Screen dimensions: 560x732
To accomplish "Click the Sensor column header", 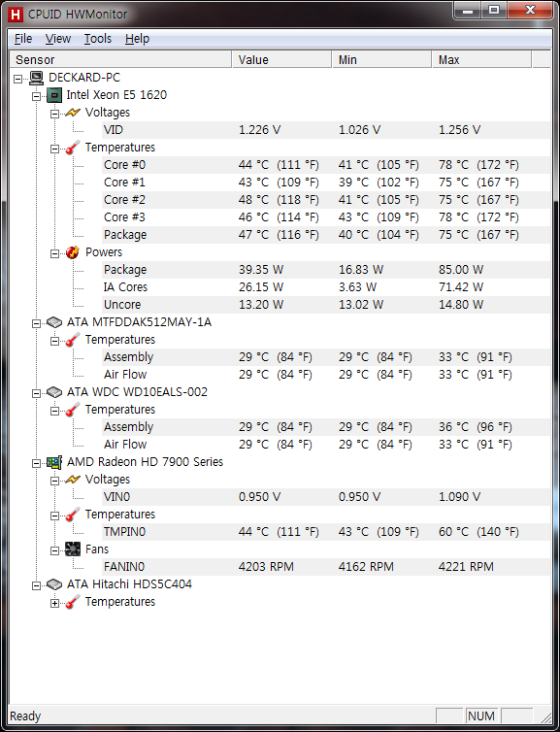I will pyautogui.click(x=120, y=60).
